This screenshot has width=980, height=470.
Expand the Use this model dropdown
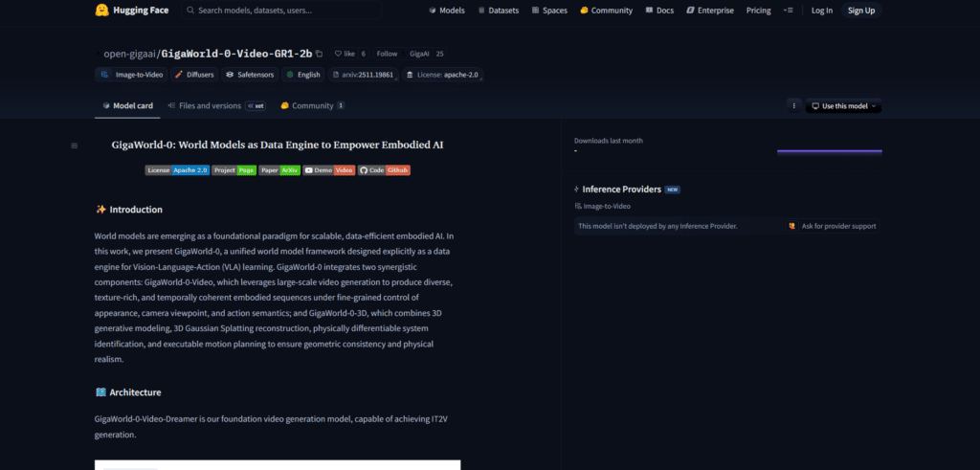843,105
